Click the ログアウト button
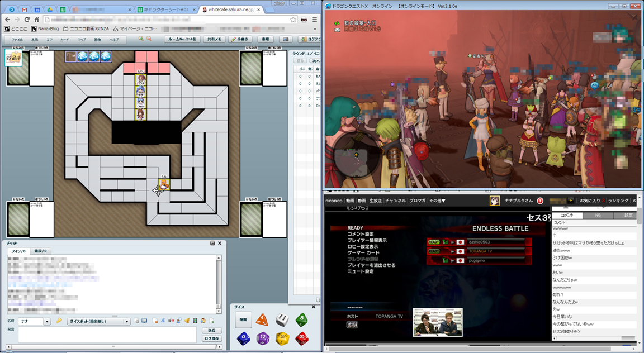This screenshot has width=644, height=353. 310,39
